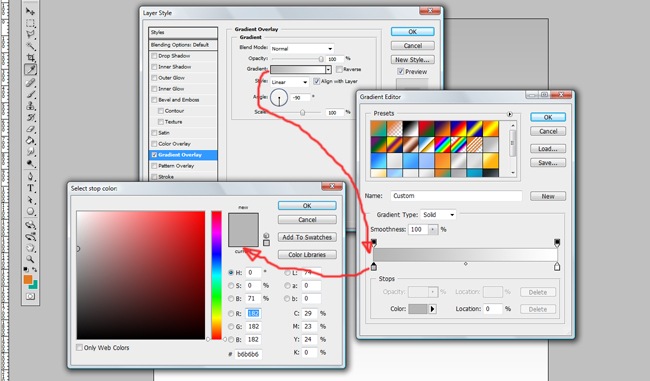Image resolution: width=650 pixels, height=381 pixels.
Task: Select the Blur tool
Action: [30, 152]
